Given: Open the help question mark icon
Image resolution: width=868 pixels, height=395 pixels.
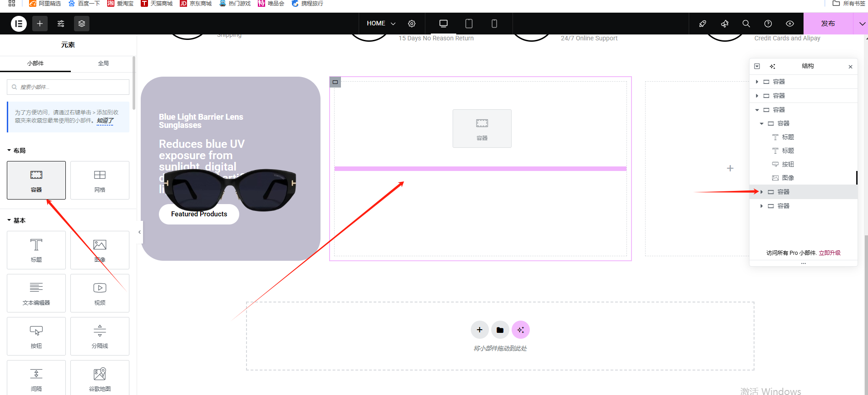Looking at the screenshot, I should (768, 24).
